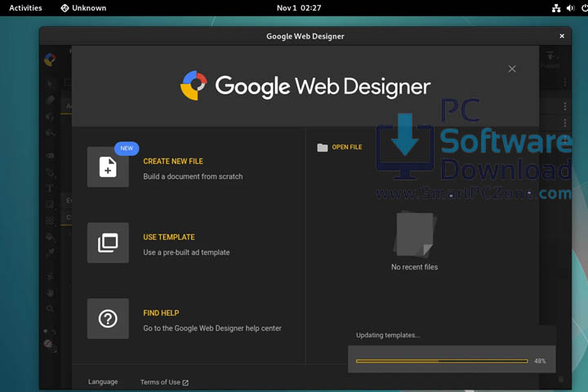
Task: Open the Nov 1 02:27 clock menu
Action: coord(299,8)
